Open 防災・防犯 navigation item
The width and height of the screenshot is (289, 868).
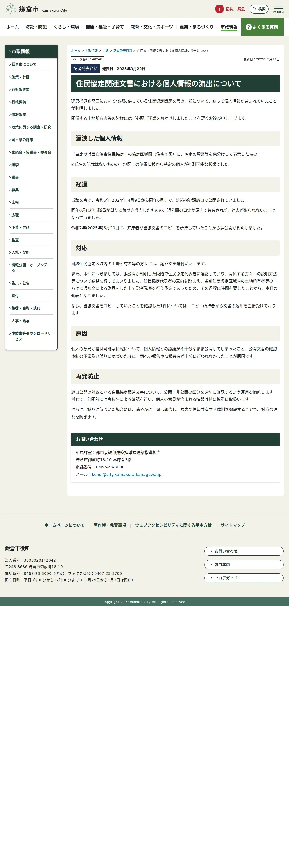(36, 27)
